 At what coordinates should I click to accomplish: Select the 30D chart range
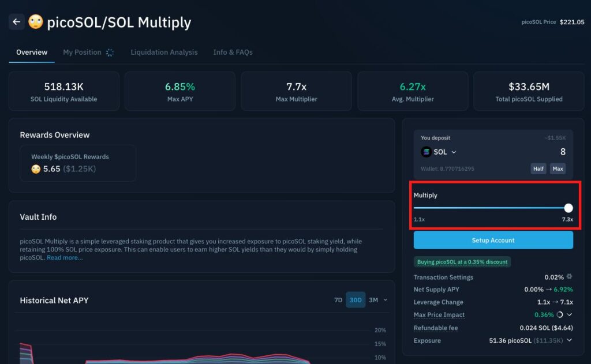coord(356,300)
